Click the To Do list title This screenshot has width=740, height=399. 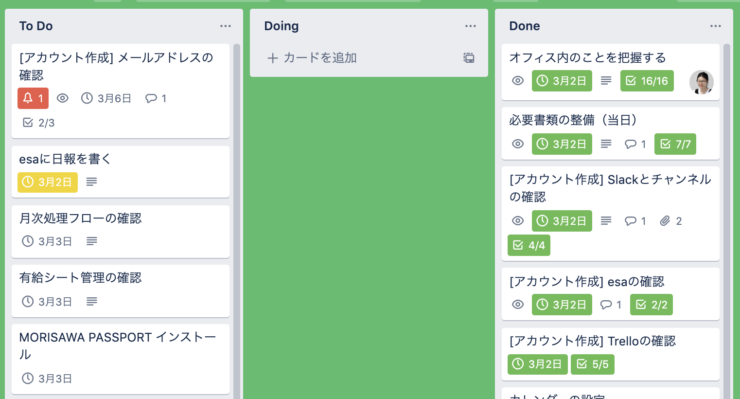[36, 26]
